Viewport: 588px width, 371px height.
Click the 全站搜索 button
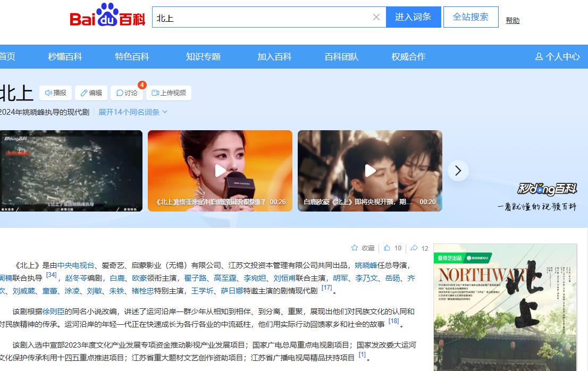[x=471, y=17]
